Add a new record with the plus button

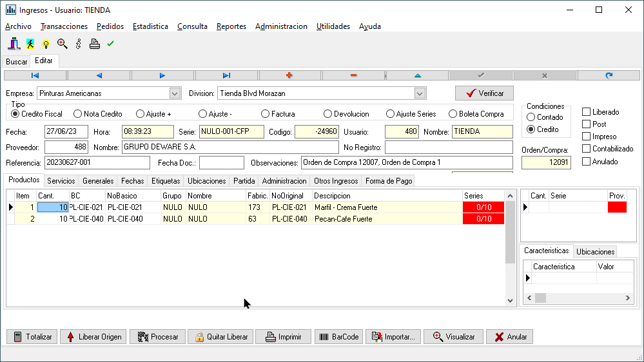(289, 75)
